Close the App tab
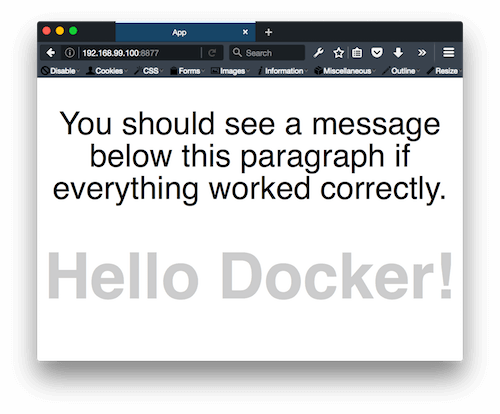 (x=245, y=32)
